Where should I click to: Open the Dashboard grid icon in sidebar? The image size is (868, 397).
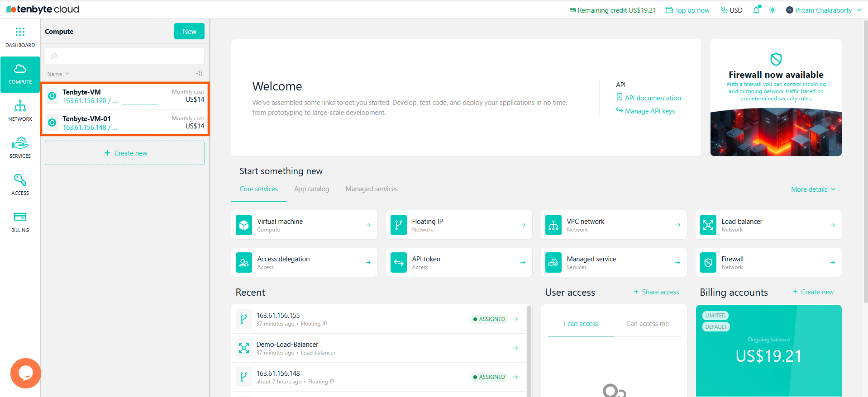(20, 32)
